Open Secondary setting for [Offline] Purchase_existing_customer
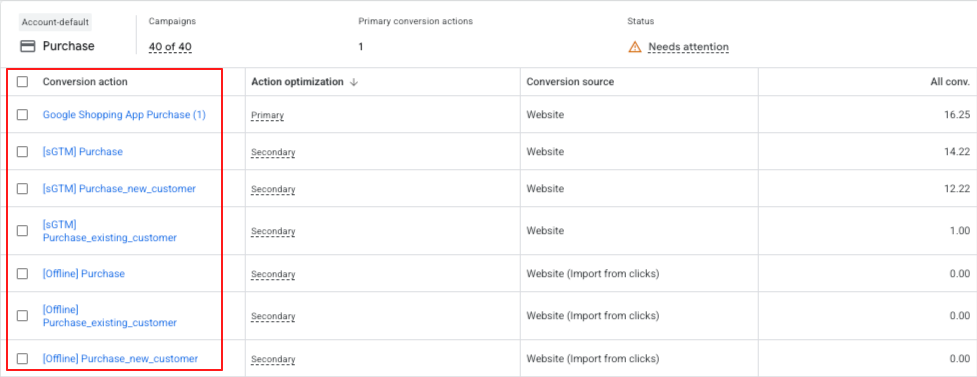This screenshot has height=377, width=977. 273,317
